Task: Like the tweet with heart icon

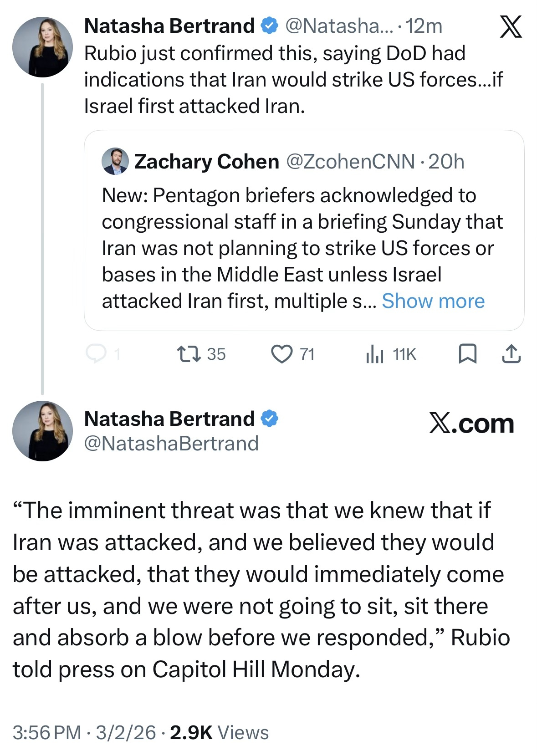Action: point(282,354)
